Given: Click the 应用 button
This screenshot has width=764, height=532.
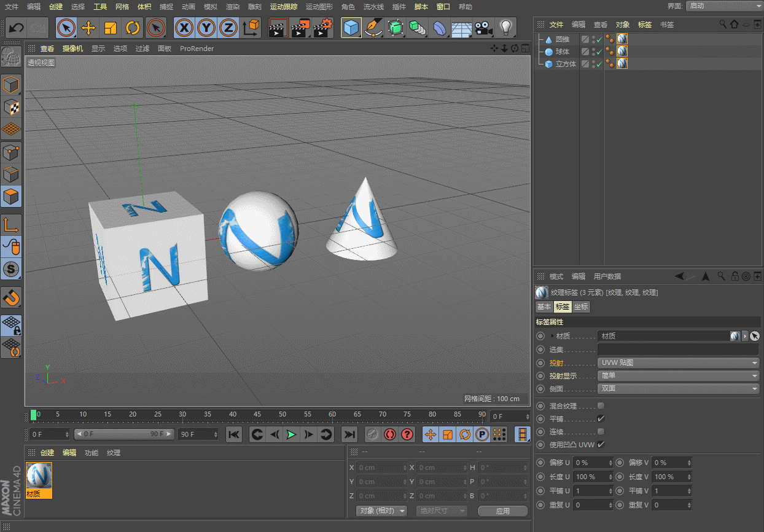Looking at the screenshot, I should [x=502, y=510].
